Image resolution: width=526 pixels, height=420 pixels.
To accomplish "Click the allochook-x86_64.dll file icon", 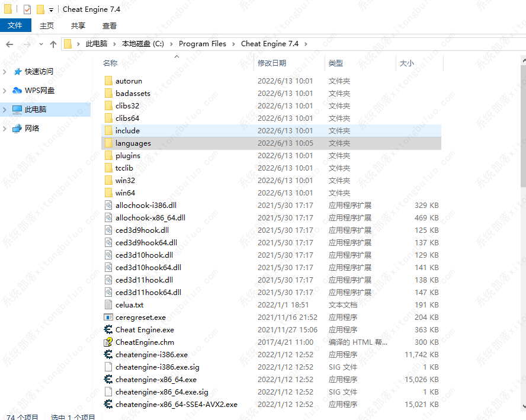I will click(108, 218).
